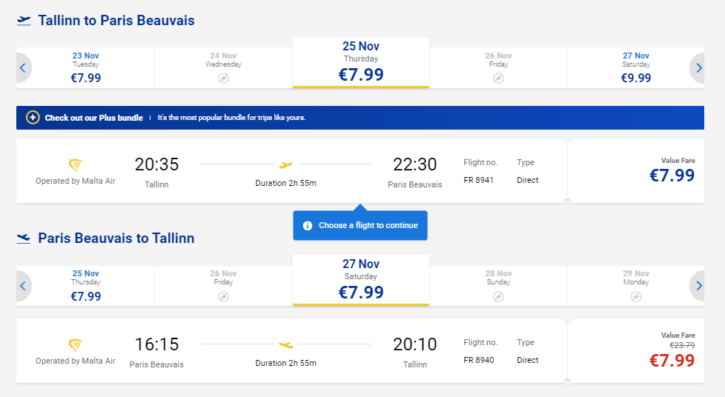Select the 27 Nov Saturday €9.99 outbound date

pyautogui.click(x=636, y=67)
